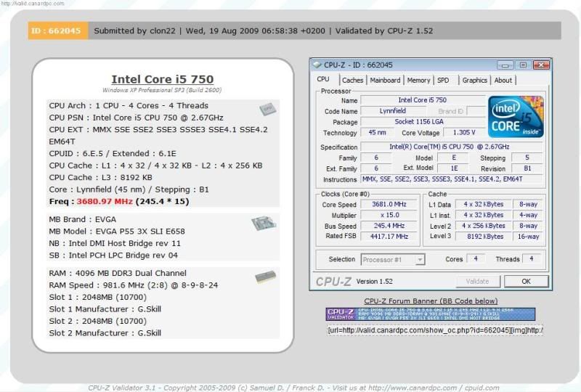
Task: Select the SPD tab
Action: pos(443,80)
